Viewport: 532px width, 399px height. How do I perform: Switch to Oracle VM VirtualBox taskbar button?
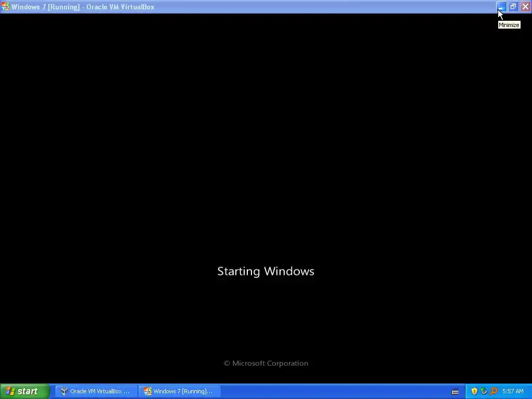point(96,391)
